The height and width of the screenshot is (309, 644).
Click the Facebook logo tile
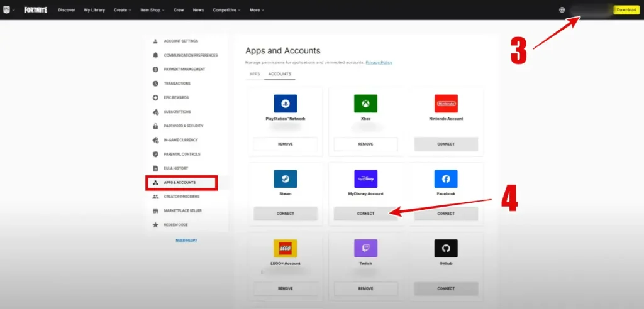446,179
